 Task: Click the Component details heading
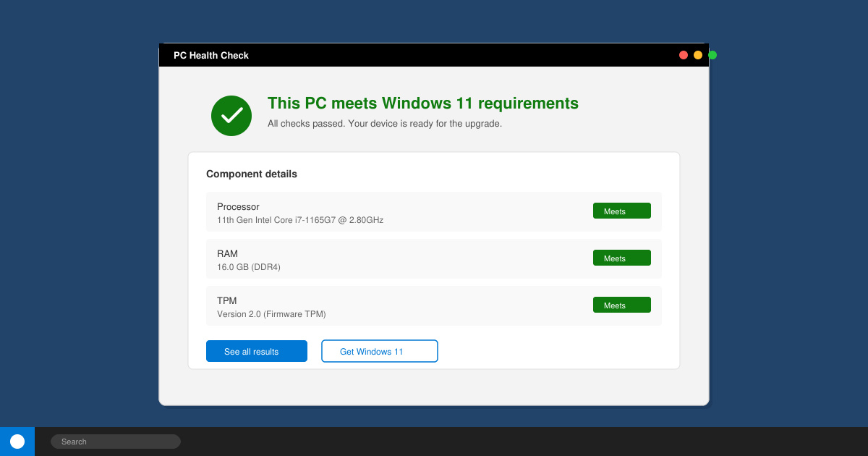(x=252, y=174)
